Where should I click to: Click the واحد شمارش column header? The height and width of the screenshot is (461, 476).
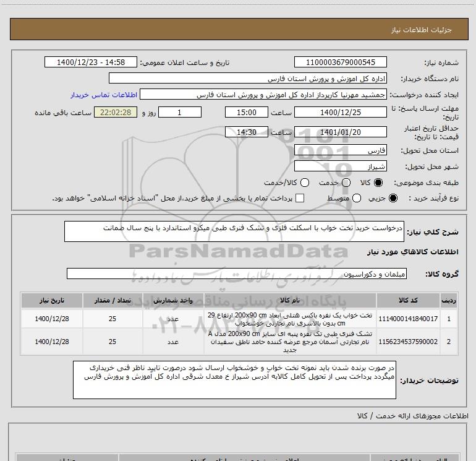pyautogui.click(x=173, y=300)
